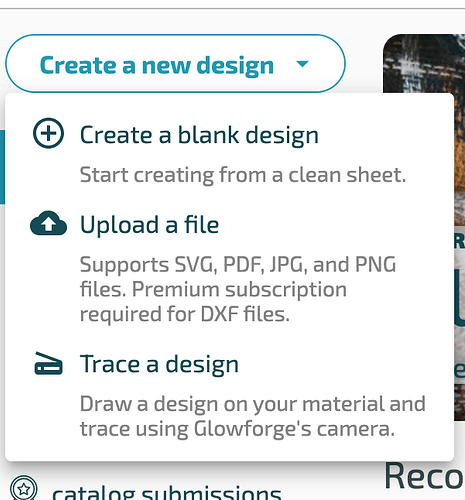Click 'Start creating from a clean sheet' description

243,175
